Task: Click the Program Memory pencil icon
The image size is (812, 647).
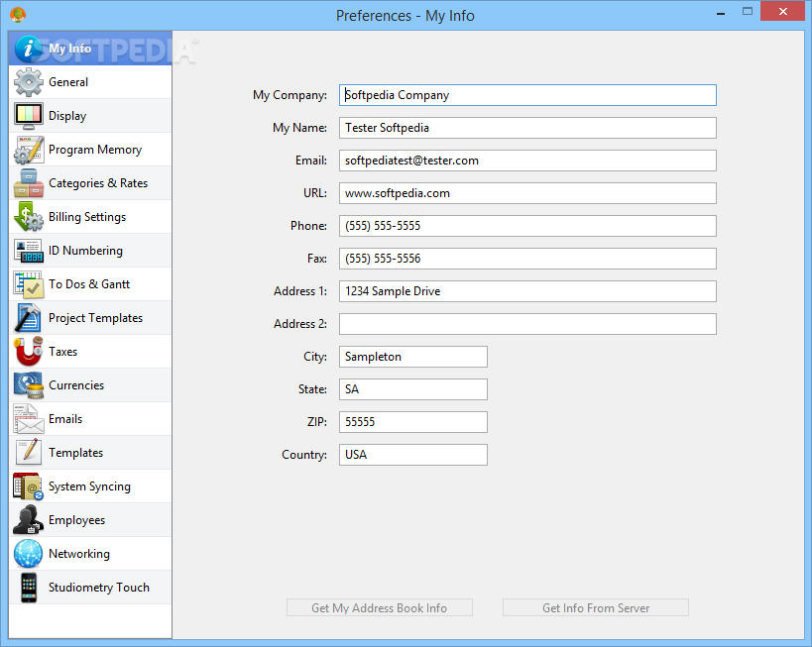Action: (x=29, y=150)
